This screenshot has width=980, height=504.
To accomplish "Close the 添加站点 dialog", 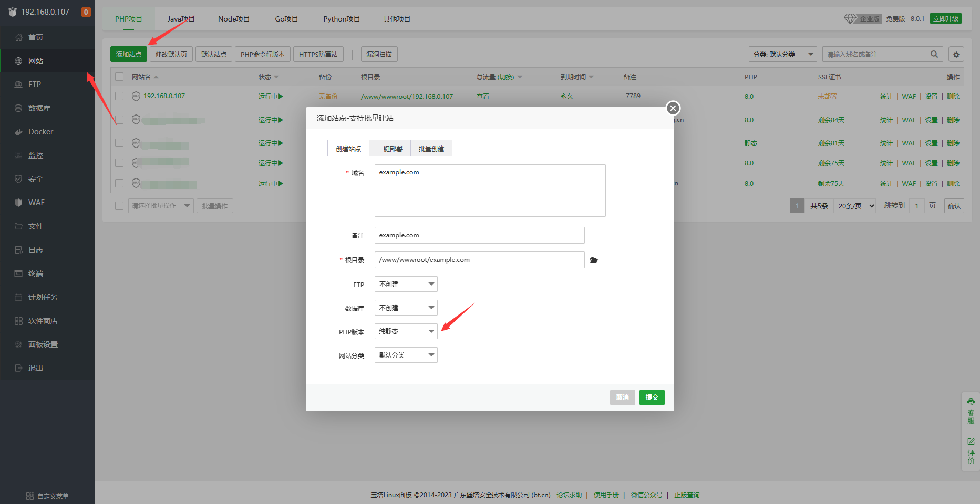I will 673,108.
